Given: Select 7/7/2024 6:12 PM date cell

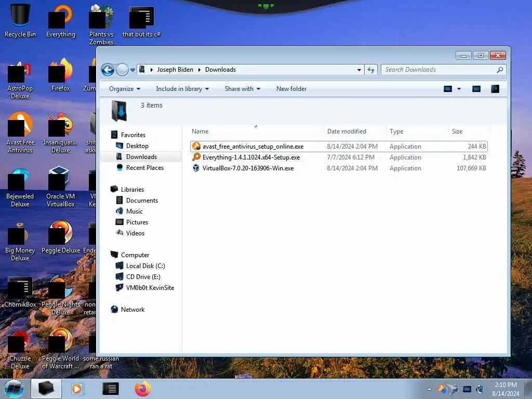Looking at the screenshot, I should click(351, 157).
